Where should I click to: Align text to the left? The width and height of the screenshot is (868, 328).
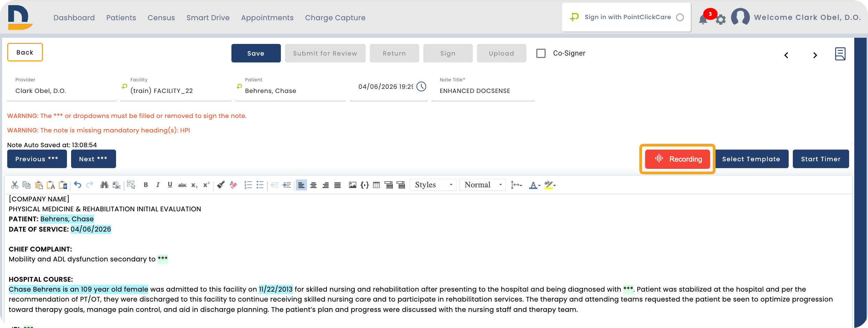(301, 185)
